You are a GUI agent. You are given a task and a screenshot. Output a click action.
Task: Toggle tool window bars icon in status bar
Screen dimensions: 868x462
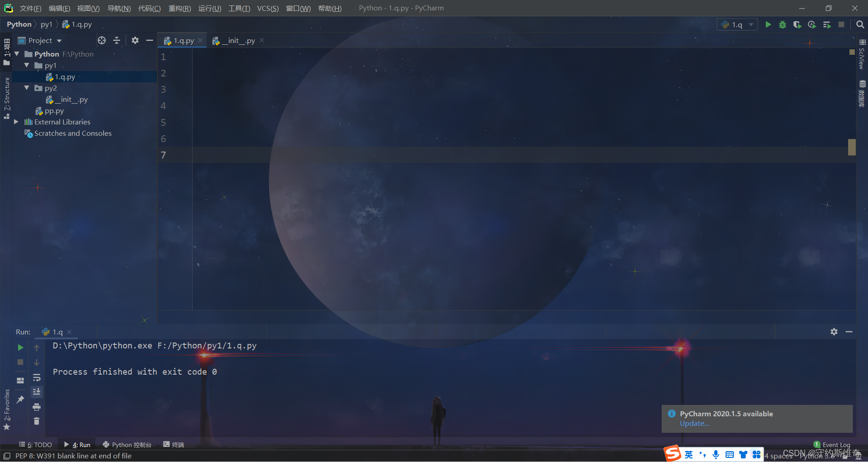pos(7,456)
